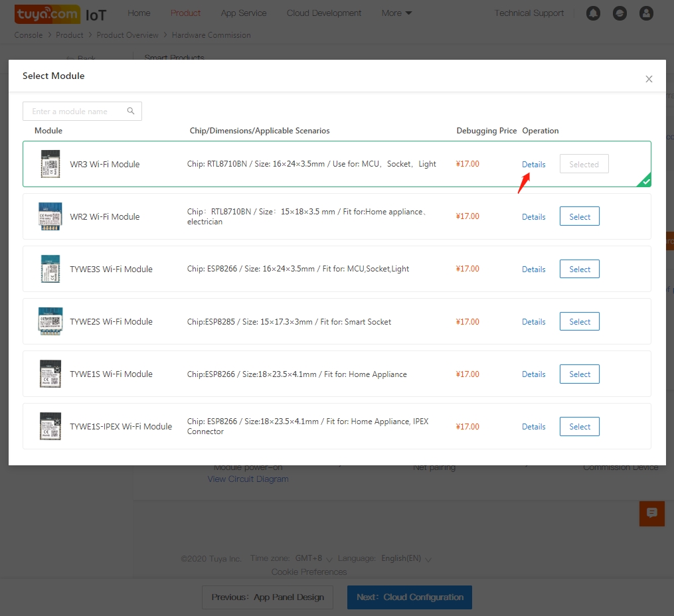Expand the Language English(EN) dropdown
Screen dimensions: 674x616
(x=406, y=559)
